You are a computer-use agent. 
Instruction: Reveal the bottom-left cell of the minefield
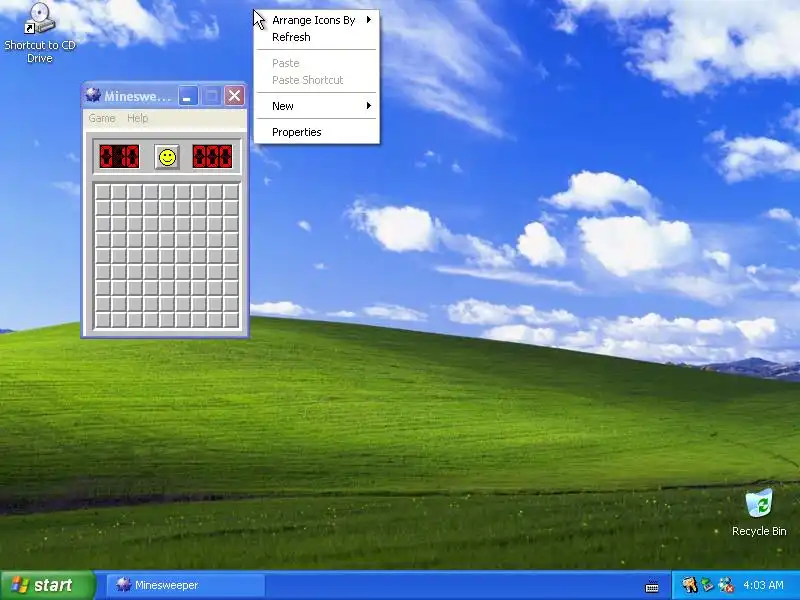pos(103,319)
